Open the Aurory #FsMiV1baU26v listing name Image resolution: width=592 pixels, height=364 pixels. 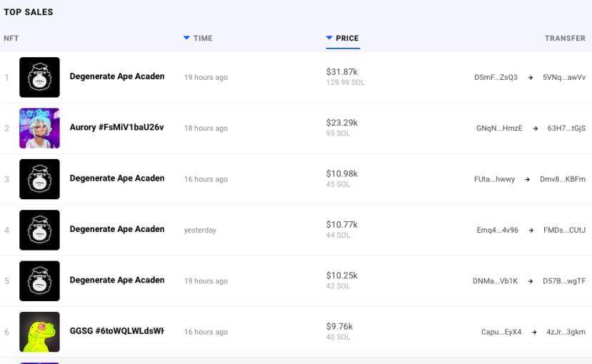point(116,128)
